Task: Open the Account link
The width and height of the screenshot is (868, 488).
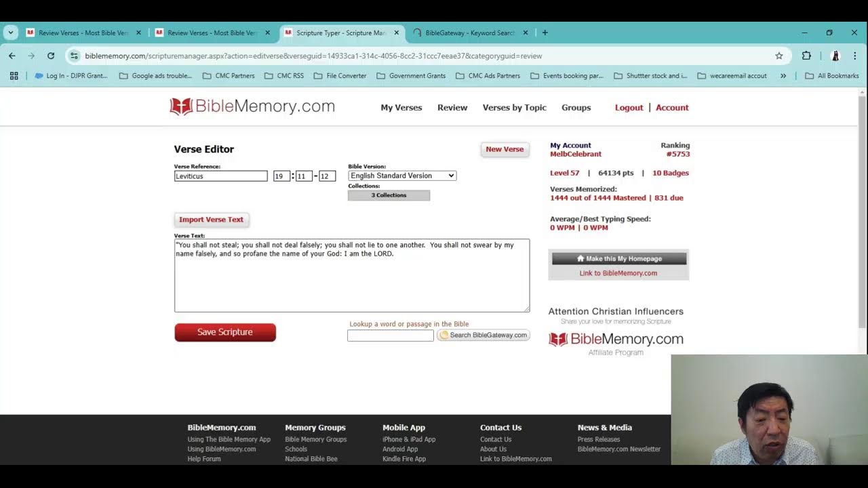Action: click(x=672, y=108)
